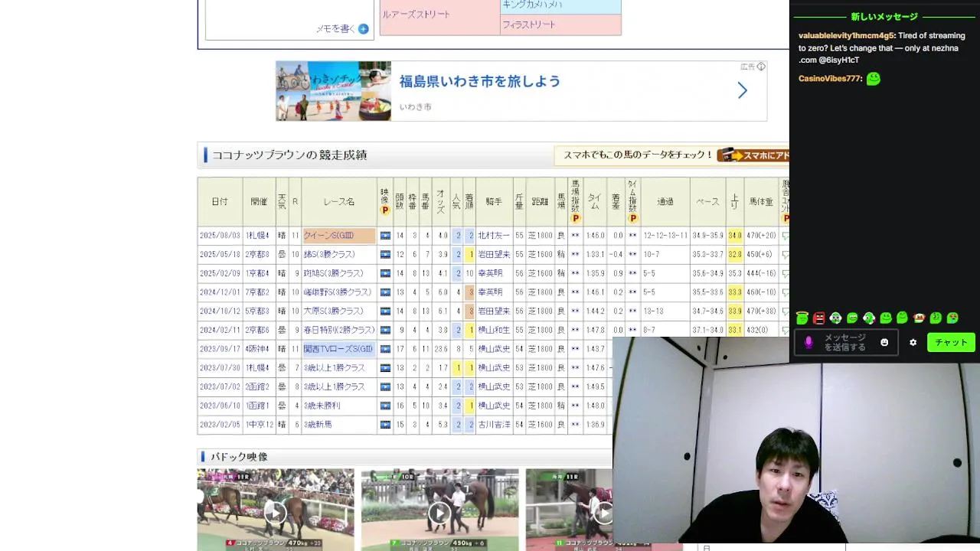Screen dimensions: 980x551
Task: Play video for 錦S(3勝クラス) race row
Action: point(385,254)
